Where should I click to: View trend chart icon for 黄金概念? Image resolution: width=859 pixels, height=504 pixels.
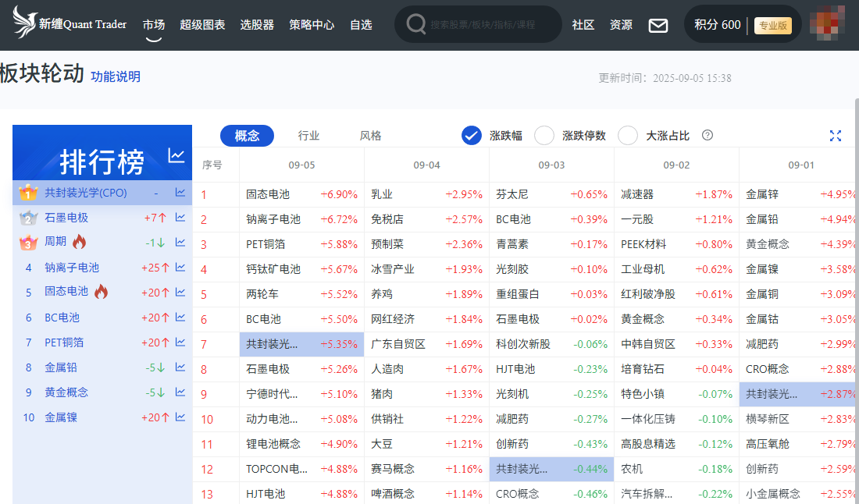(180, 392)
